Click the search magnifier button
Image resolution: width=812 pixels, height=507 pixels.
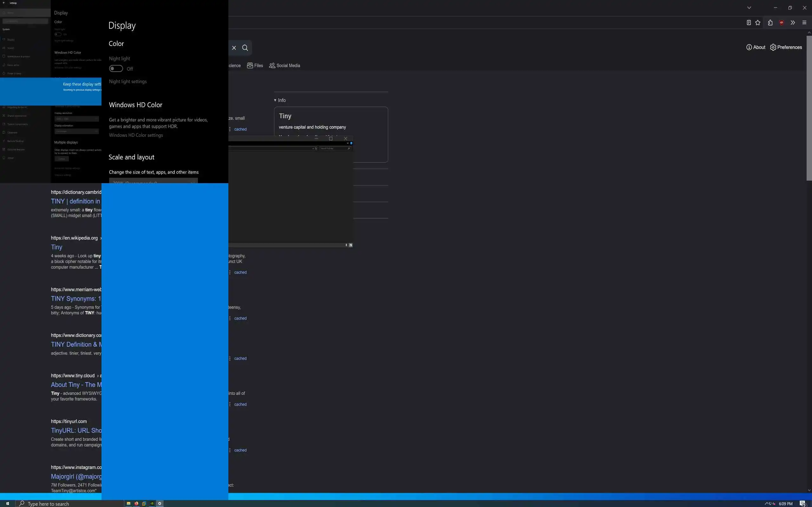245,48
